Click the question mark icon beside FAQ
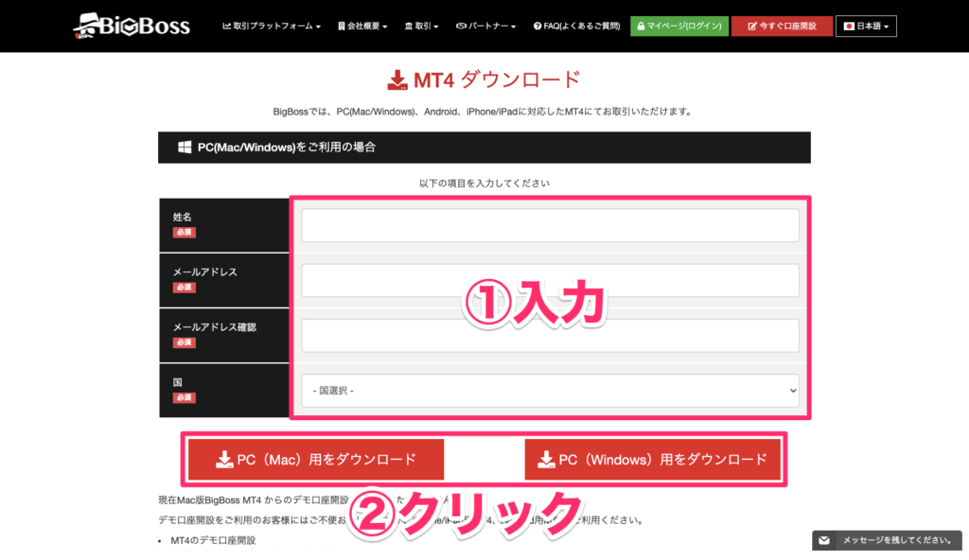Viewport: 969px width, 560px height. [537, 26]
